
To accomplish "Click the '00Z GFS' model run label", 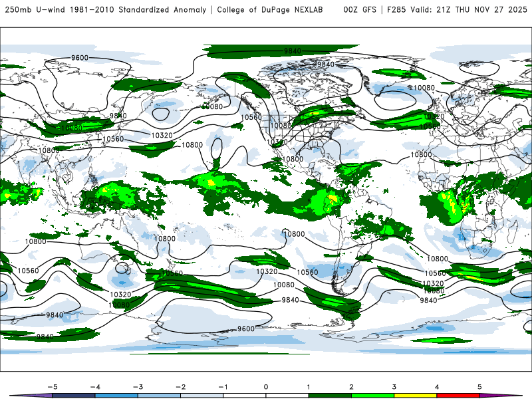I will tap(360, 9).
